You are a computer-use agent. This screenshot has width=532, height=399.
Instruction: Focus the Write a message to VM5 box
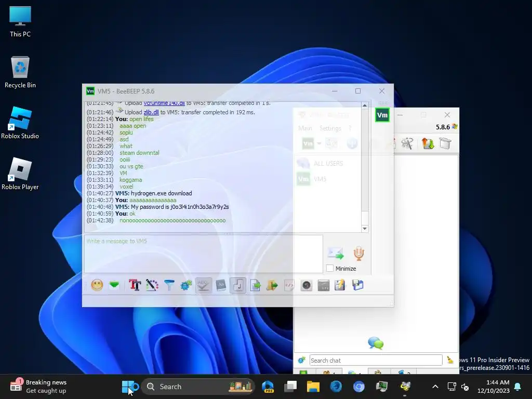point(204,254)
